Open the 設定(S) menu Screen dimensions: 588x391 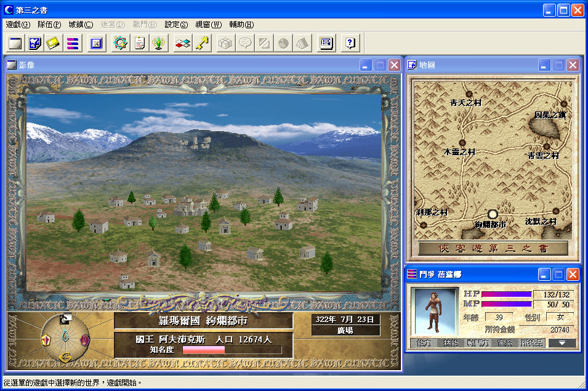176,25
